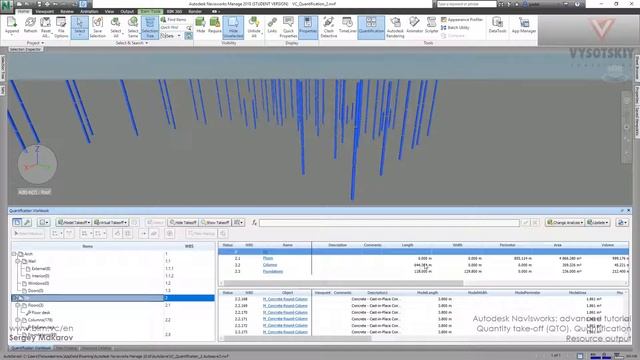Toggle Resource View wrench in Workbook

[27, 222]
